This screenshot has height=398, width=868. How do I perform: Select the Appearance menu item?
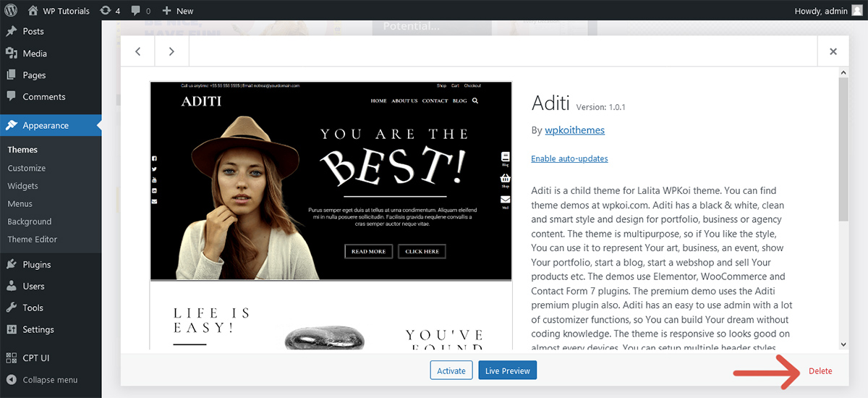51,125
